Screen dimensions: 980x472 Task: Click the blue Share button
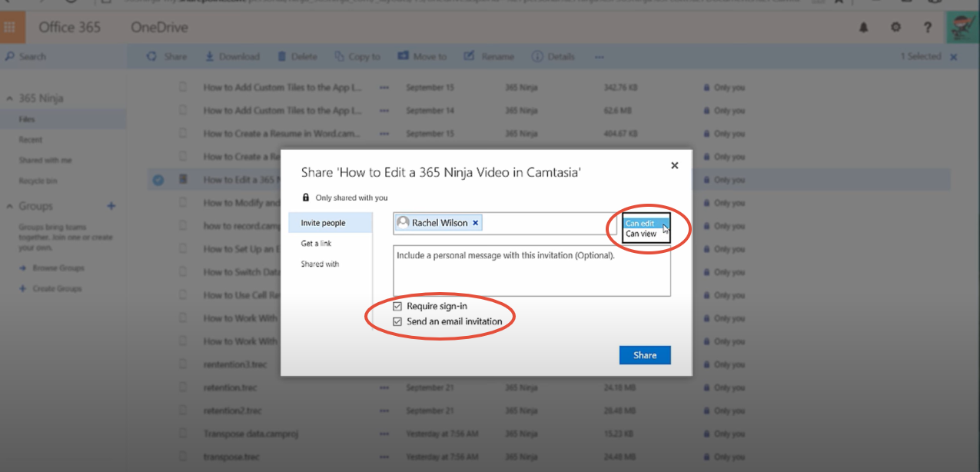coord(645,355)
